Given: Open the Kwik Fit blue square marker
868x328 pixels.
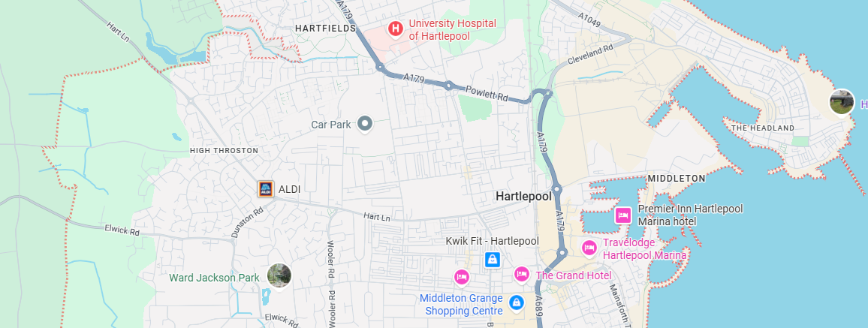Looking at the screenshot, I should tap(492, 260).
